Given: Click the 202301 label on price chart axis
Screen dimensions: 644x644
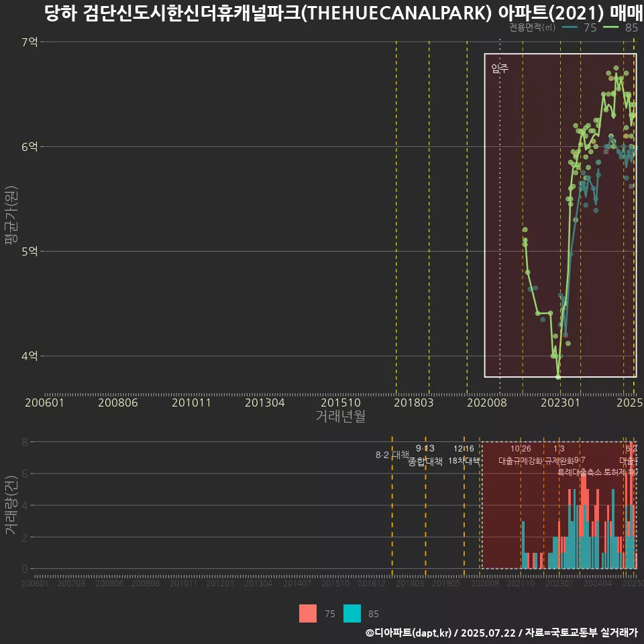Looking at the screenshot, I should click(x=560, y=402).
